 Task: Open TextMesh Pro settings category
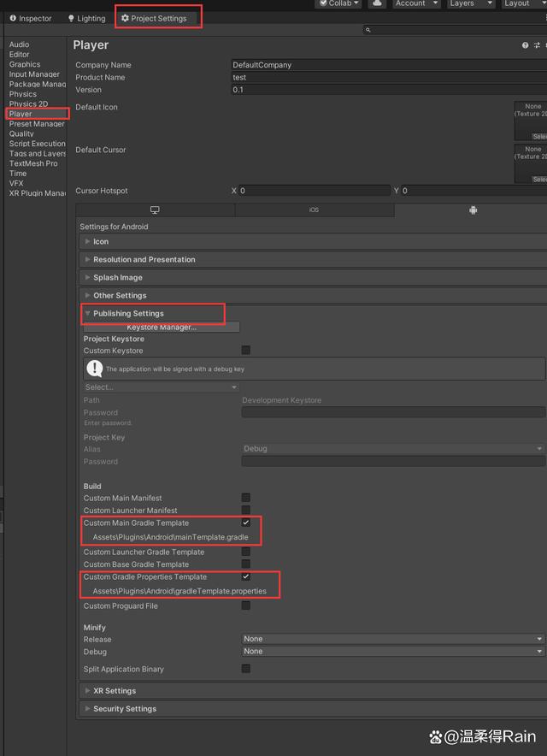point(33,163)
